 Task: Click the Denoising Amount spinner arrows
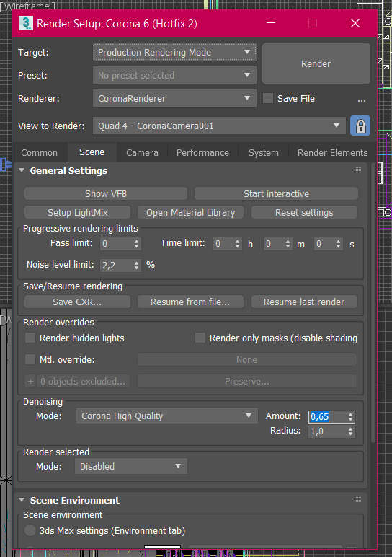350,417
